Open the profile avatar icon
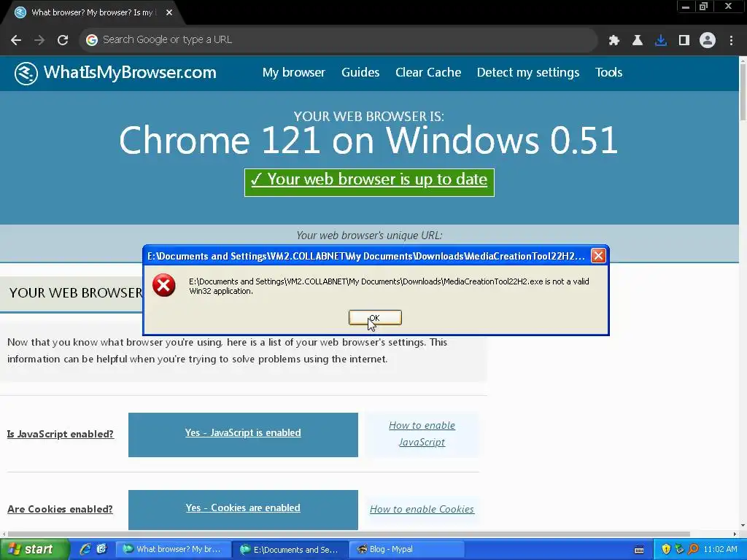 pyautogui.click(x=708, y=40)
